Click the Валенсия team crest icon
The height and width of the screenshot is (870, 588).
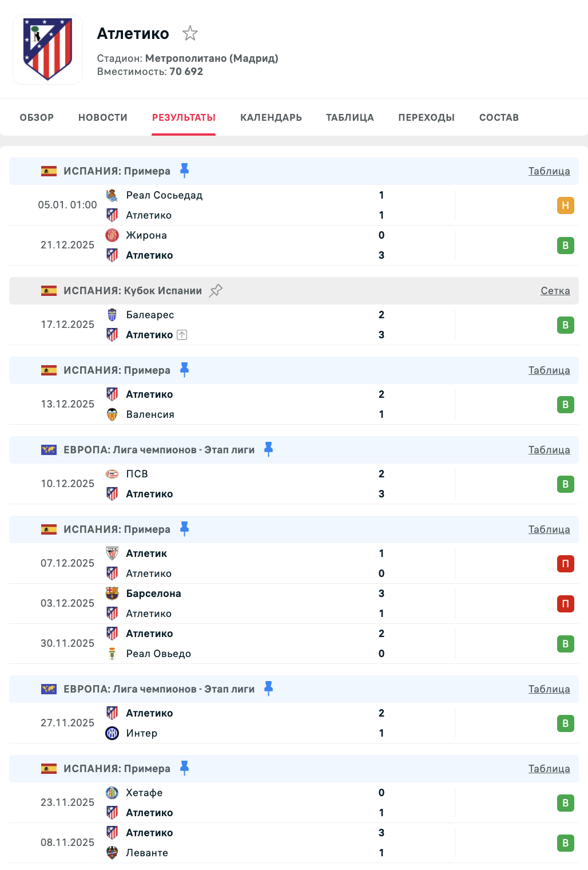(112, 414)
